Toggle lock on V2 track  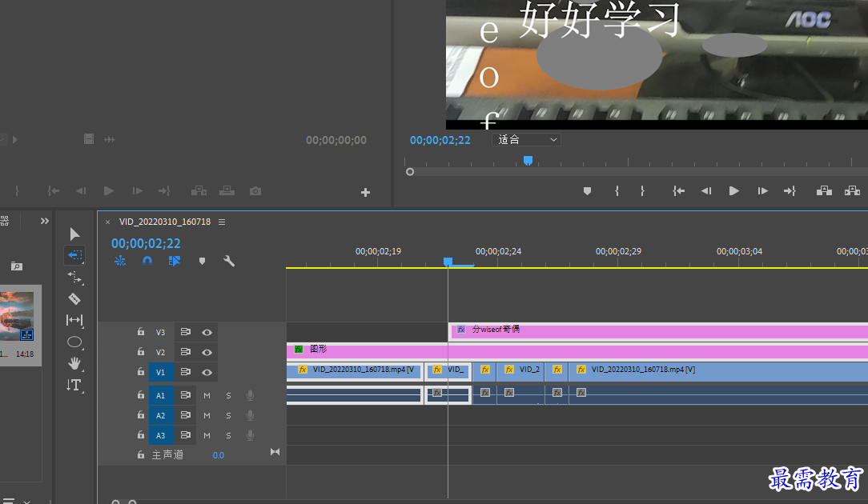coord(141,352)
